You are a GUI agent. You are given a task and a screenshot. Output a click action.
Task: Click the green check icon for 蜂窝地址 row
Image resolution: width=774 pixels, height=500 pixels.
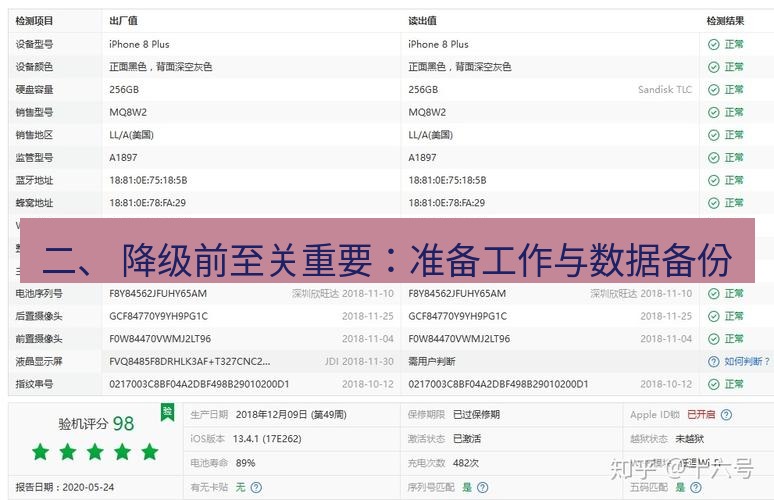[x=713, y=203]
